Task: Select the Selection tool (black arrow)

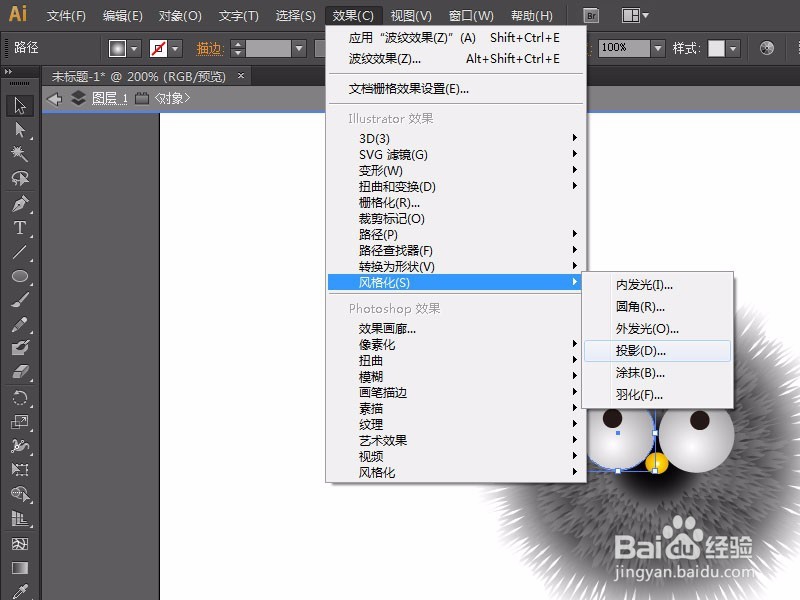Action: click(x=20, y=106)
